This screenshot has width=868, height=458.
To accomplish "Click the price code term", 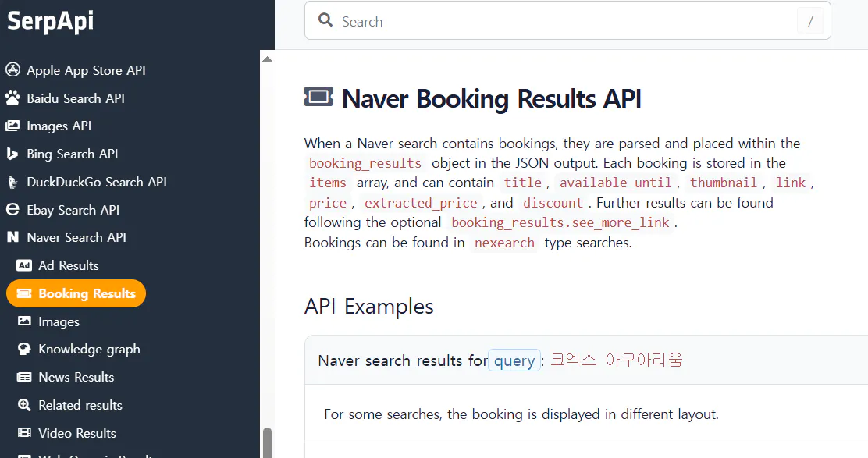I will [328, 203].
